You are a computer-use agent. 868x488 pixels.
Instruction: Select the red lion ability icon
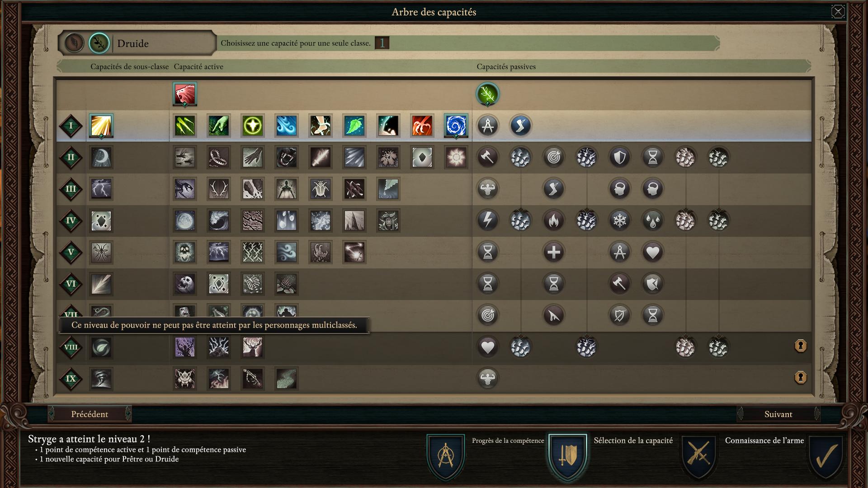(185, 94)
